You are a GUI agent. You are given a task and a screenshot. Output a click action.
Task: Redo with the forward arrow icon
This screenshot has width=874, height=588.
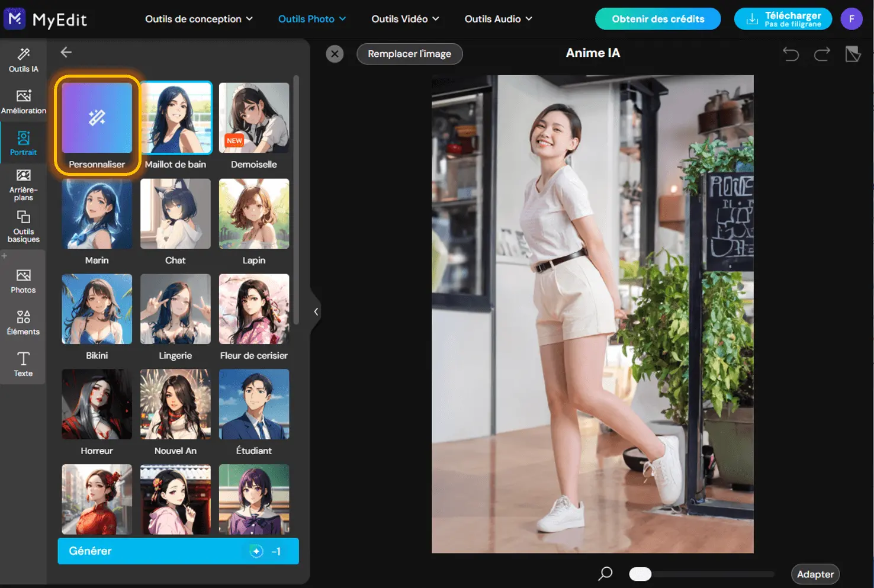(x=822, y=54)
